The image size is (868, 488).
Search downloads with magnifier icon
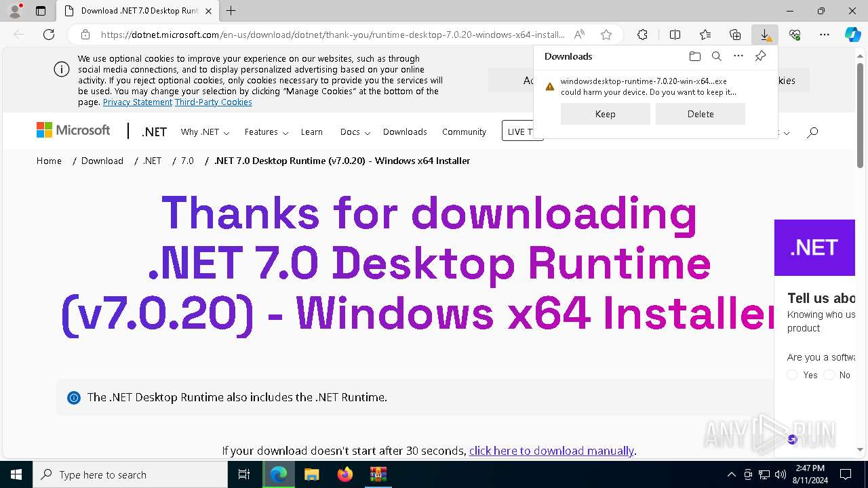716,56
